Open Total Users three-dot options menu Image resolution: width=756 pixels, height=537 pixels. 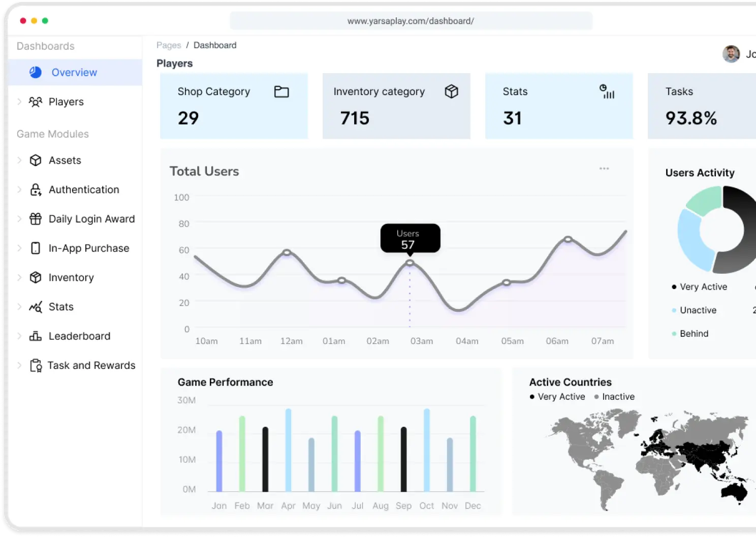[604, 169]
